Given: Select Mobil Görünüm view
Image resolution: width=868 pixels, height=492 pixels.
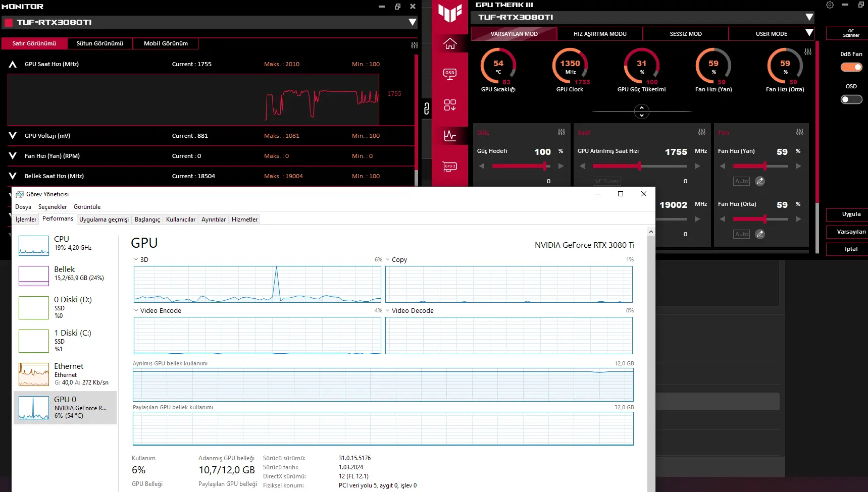Looking at the screenshot, I should click(166, 43).
